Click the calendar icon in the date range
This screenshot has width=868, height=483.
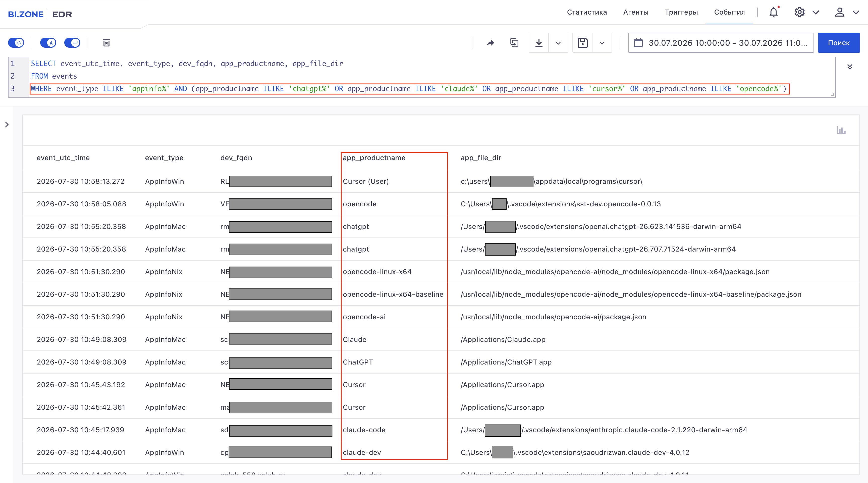638,43
